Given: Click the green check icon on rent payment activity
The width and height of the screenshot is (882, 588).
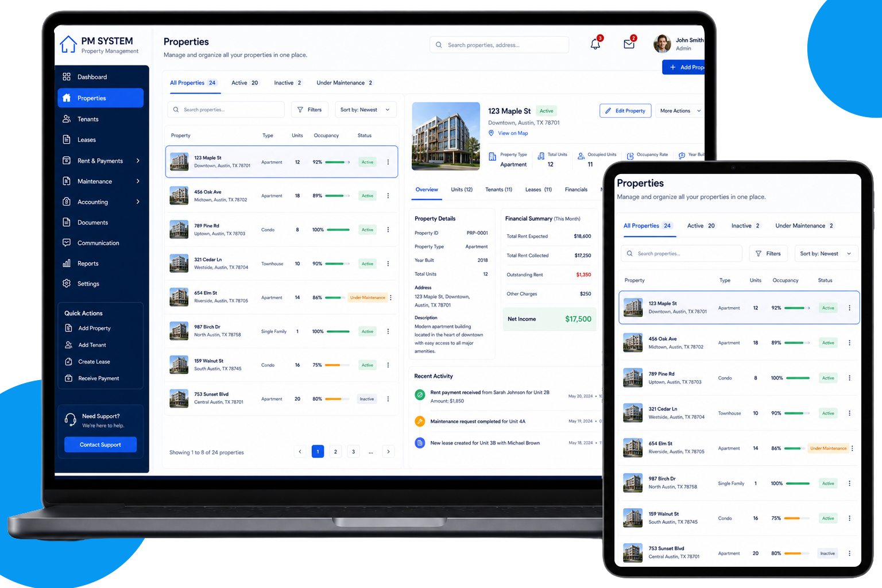Looking at the screenshot, I should [x=420, y=395].
